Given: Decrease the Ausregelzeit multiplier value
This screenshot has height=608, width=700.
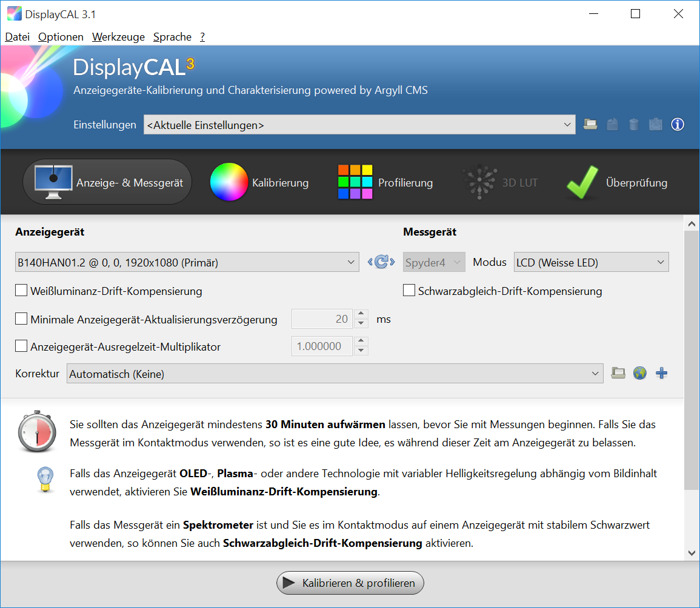Looking at the screenshot, I should click(361, 351).
